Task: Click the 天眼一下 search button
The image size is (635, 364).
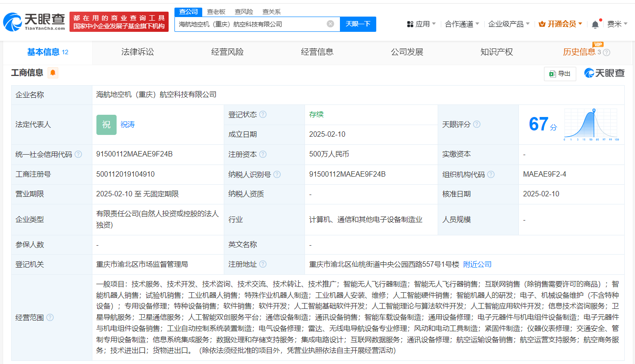Action: click(358, 24)
